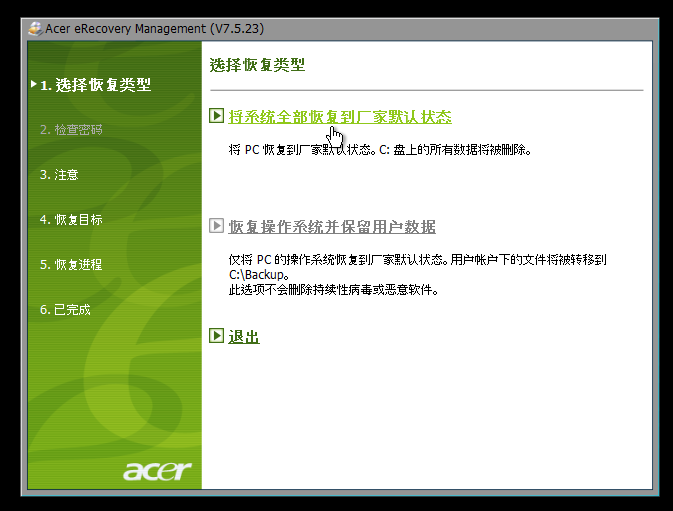
Task: Select step 5. 恢复进程 in sidebar
Action: pos(71,264)
